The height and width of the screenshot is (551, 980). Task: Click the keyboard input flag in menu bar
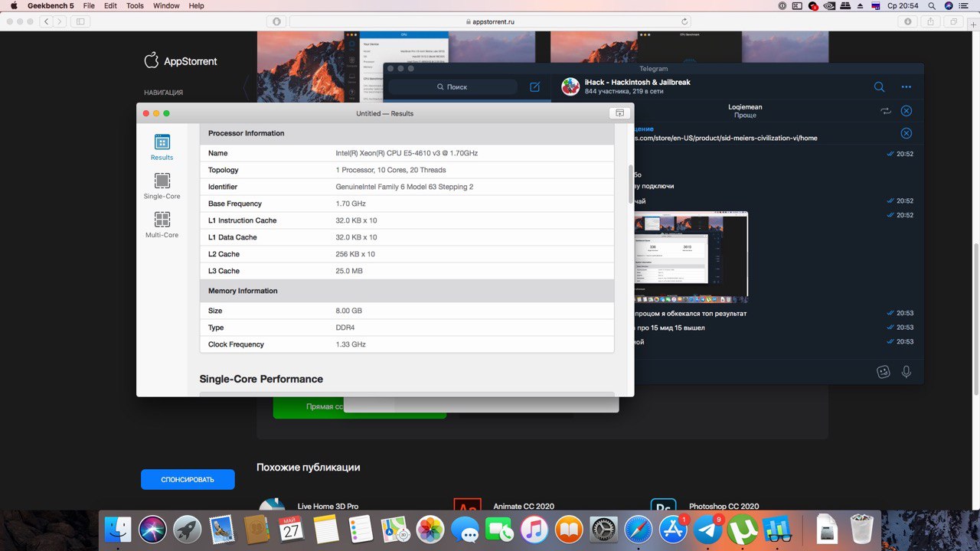(875, 5)
